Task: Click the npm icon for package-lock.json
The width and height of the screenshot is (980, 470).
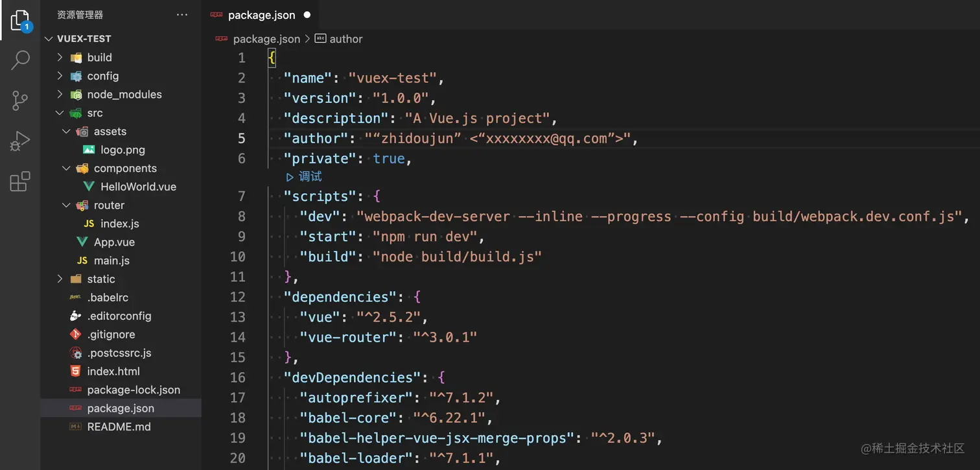Action: tap(76, 390)
